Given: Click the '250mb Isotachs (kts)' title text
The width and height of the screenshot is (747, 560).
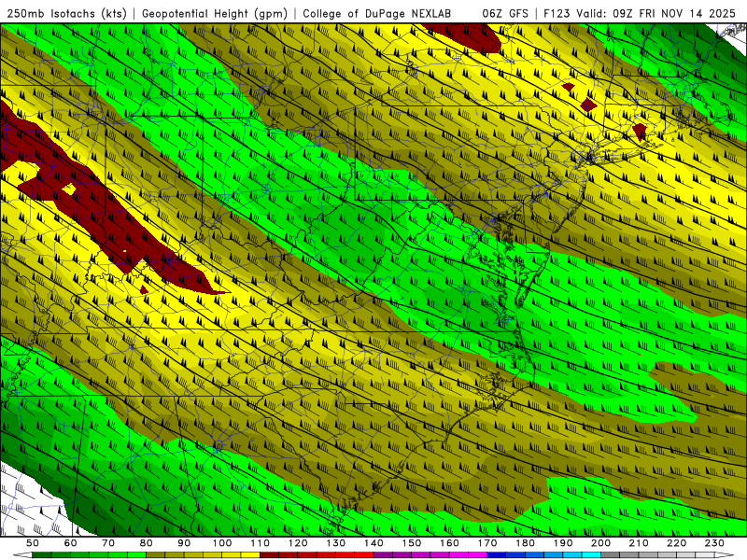Looking at the screenshot, I should click(67, 14).
